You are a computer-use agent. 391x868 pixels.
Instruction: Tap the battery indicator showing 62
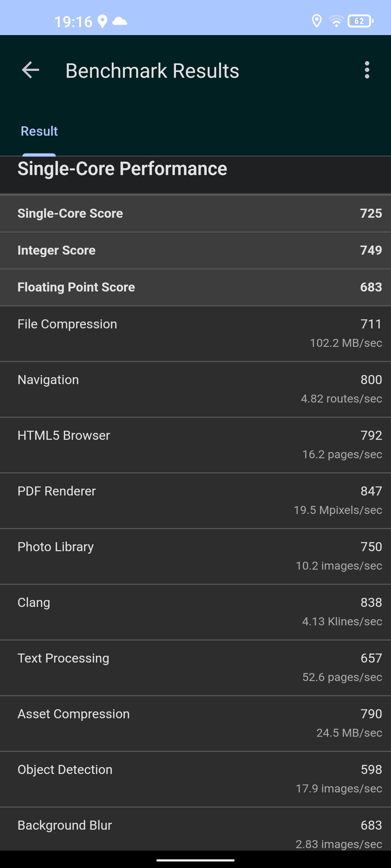click(x=361, y=21)
